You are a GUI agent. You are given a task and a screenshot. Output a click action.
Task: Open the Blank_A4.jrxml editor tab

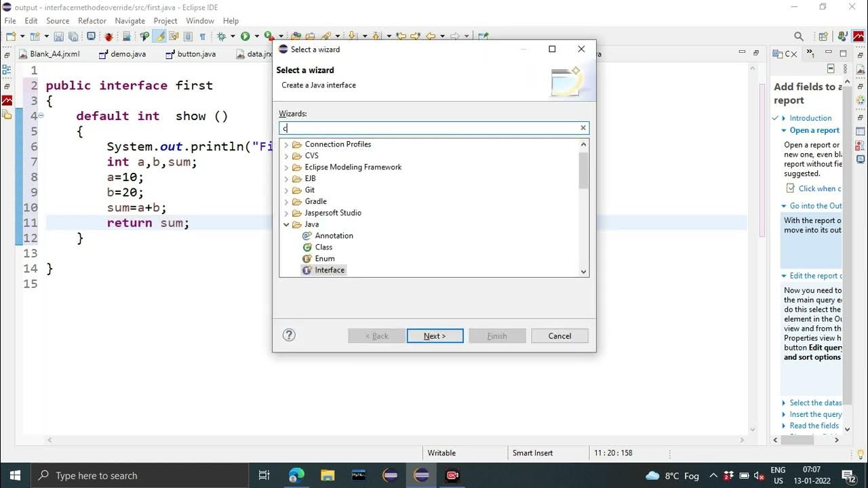50,54
